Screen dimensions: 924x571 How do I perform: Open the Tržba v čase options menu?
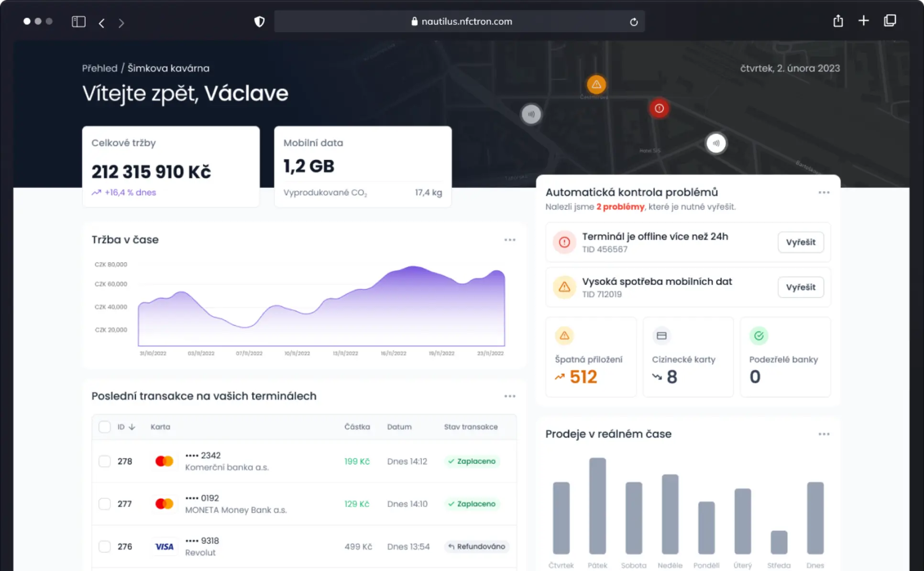pos(510,240)
